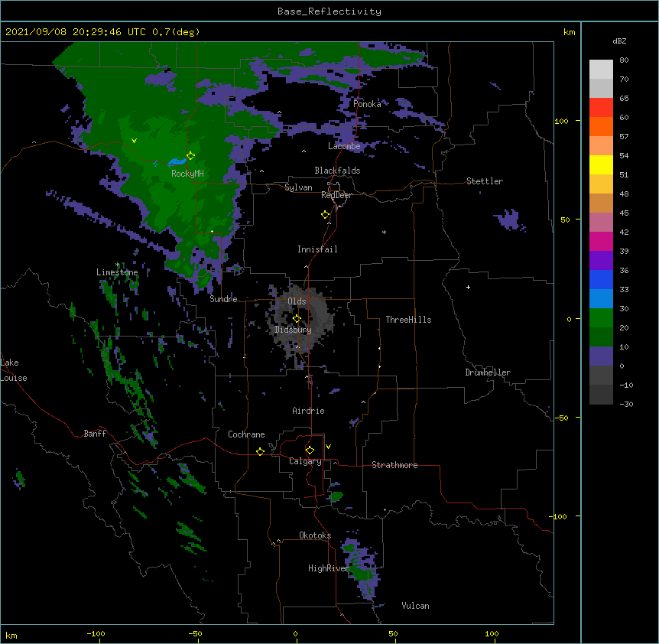Click the dBZ legend heading
The image size is (659, 644).
click(619, 41)
